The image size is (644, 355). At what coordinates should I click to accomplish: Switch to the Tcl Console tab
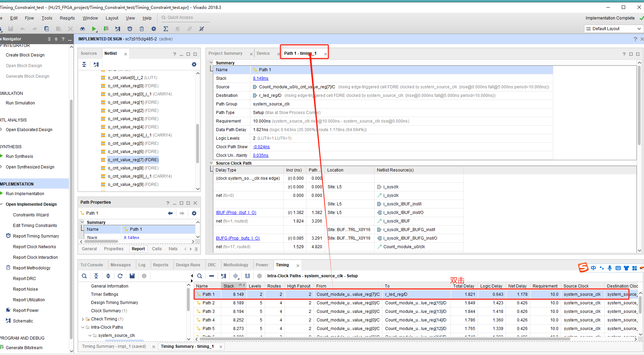click(92, 265)
